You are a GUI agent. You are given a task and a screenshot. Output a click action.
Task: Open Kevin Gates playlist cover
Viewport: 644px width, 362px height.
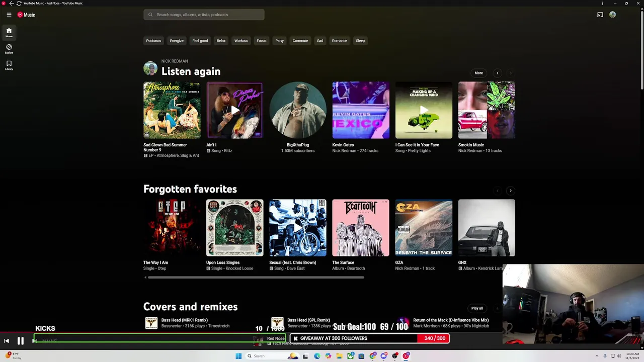[x=360, y=110]
